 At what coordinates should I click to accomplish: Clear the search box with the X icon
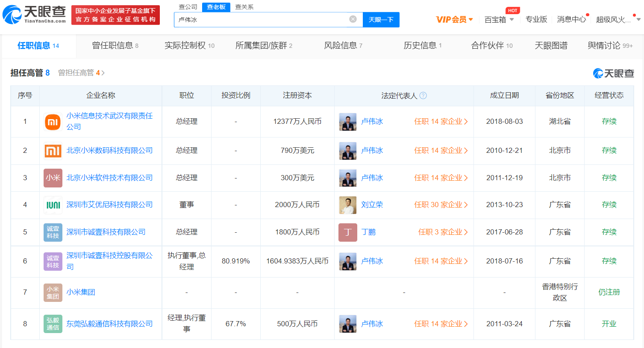tap(353, 19)
